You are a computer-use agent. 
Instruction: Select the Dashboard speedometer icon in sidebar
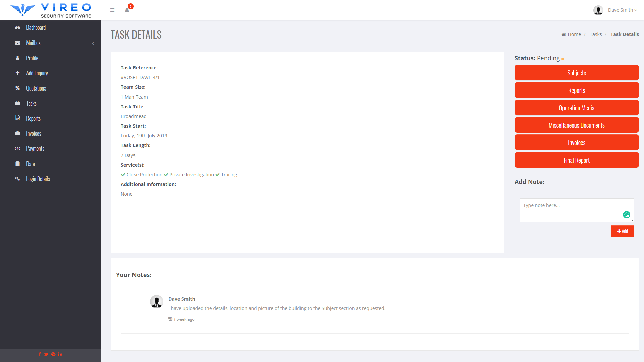(17, 27)
